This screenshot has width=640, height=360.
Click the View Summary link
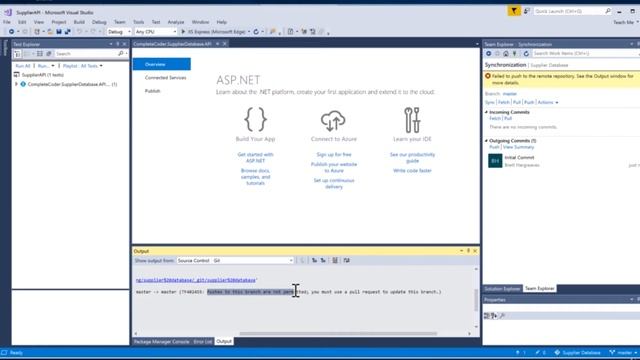(518, 147)
